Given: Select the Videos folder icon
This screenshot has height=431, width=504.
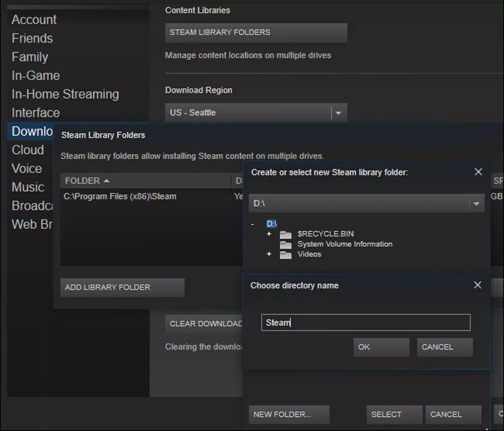Looking at the screenshot, I should point(286,255).
